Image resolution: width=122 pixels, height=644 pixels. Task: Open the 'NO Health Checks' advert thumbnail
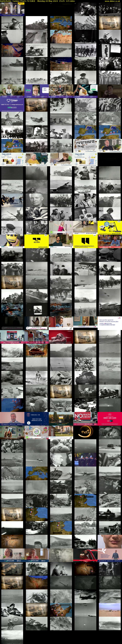click(86, 419)
